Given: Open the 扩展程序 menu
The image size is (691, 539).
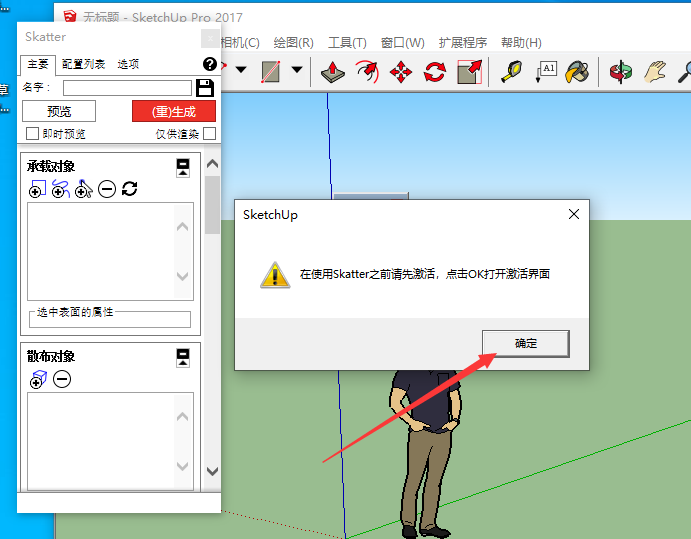Looking at the screenshot, I should point(463,43).
